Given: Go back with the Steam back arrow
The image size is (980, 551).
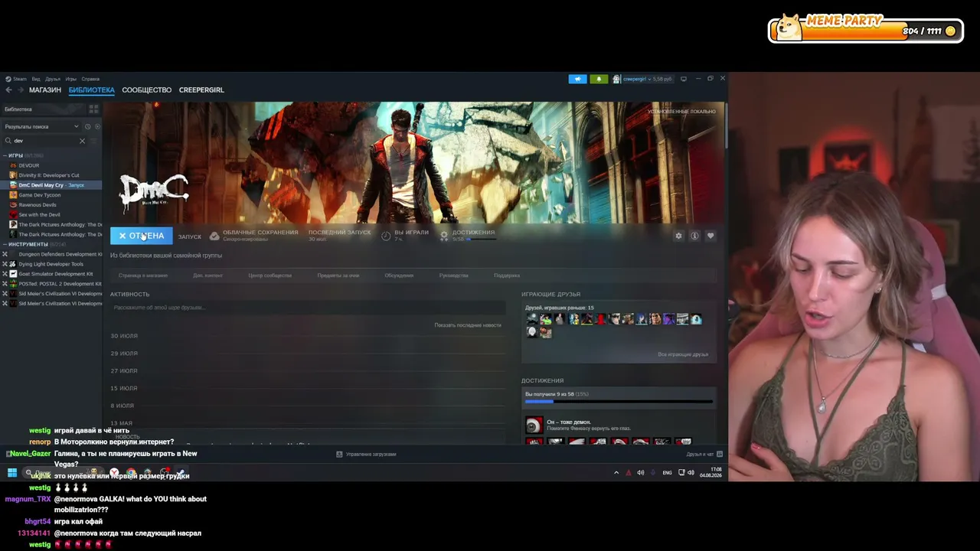Looking at the screenshot, I should click(x=8, y=90).
